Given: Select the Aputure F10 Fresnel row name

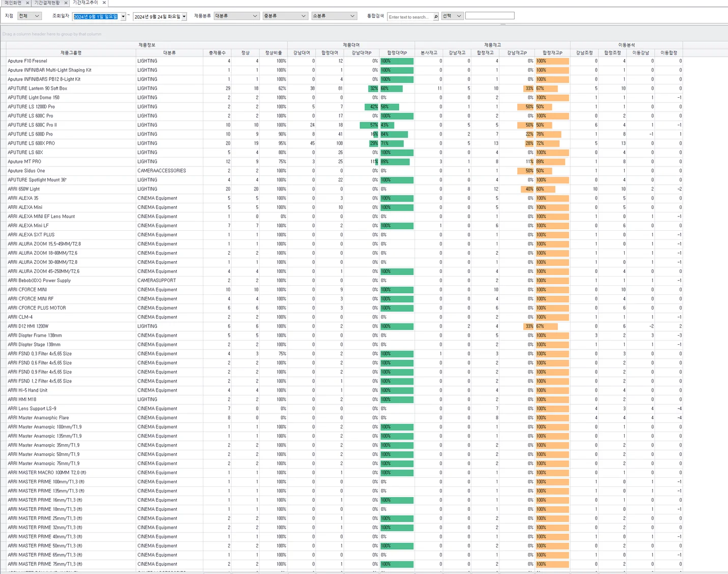Looking at the screenshot, I should tap(27, 61).
